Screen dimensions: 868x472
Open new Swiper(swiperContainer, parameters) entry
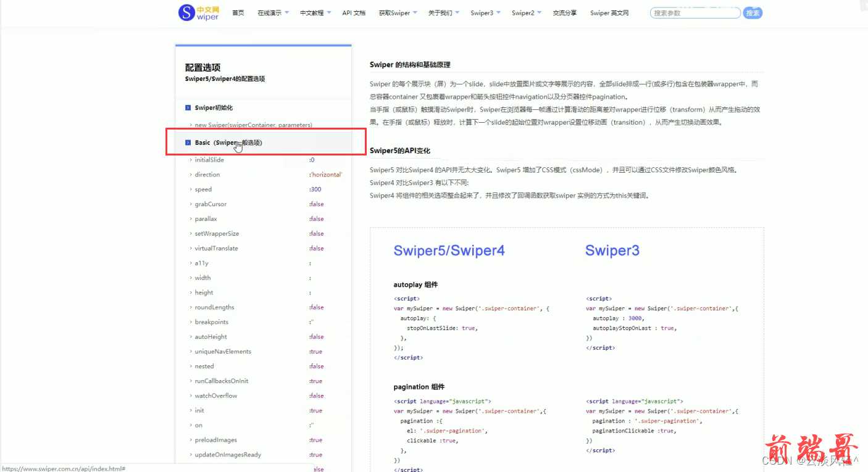(253, 125)
